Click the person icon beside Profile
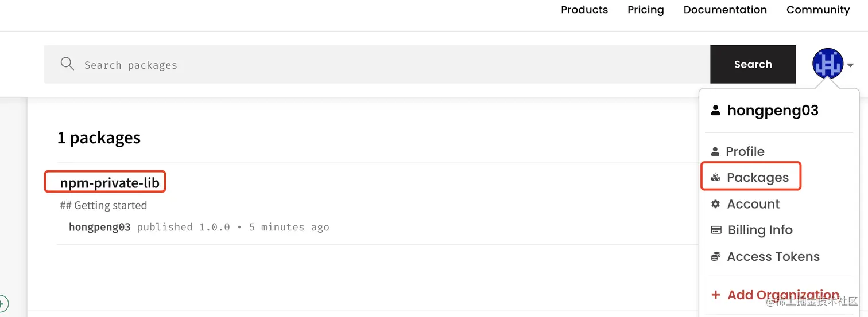 (715, 152)
